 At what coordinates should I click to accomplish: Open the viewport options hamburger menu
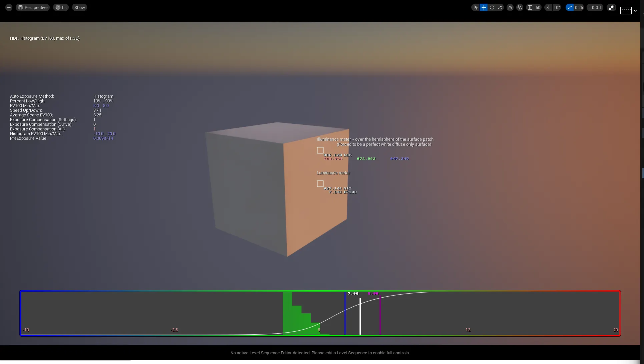9,7
